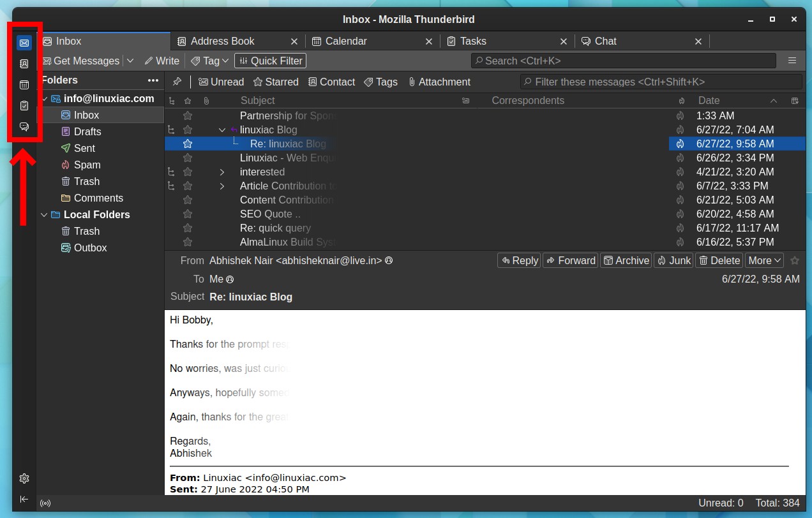Mark open message as Junk
The width and height of the screenshot is (812, 518).
(x=673, y=260)
